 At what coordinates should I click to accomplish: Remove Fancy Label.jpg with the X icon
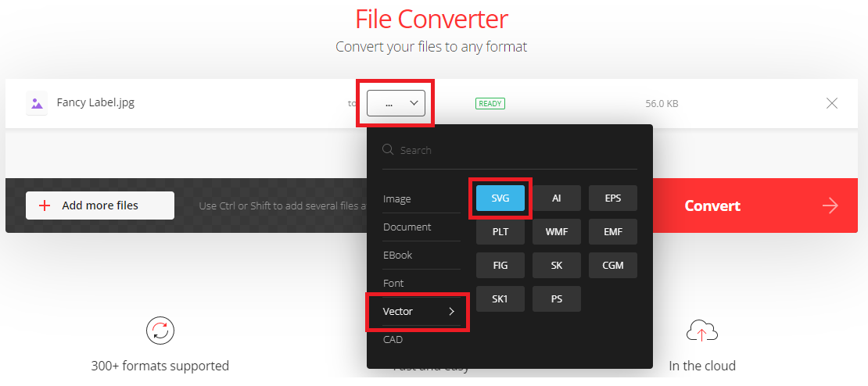(x=832, y=103)
